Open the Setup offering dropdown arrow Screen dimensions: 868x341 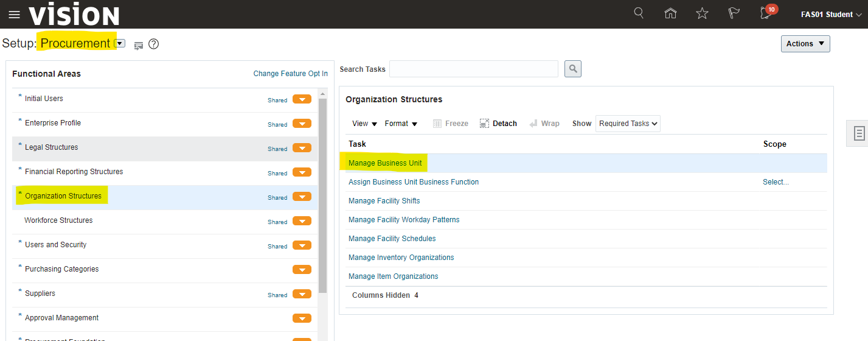coord(120,43)
